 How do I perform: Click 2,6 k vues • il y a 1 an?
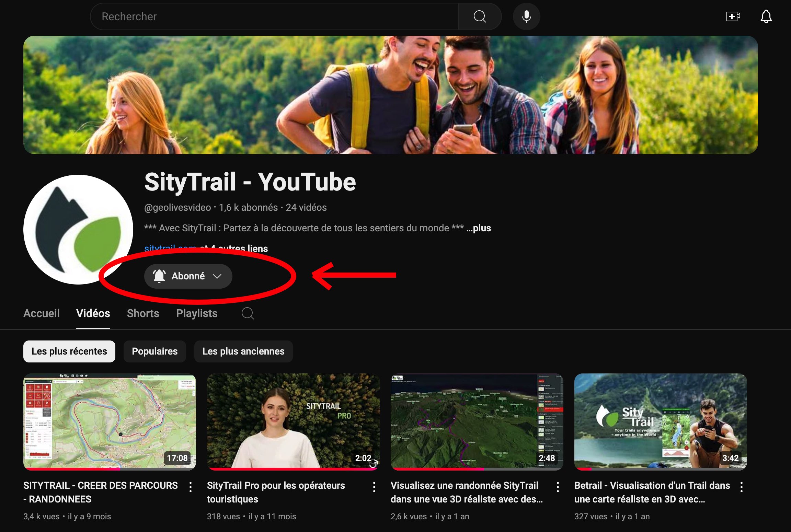pyautogui.click(x=430, y=517)
